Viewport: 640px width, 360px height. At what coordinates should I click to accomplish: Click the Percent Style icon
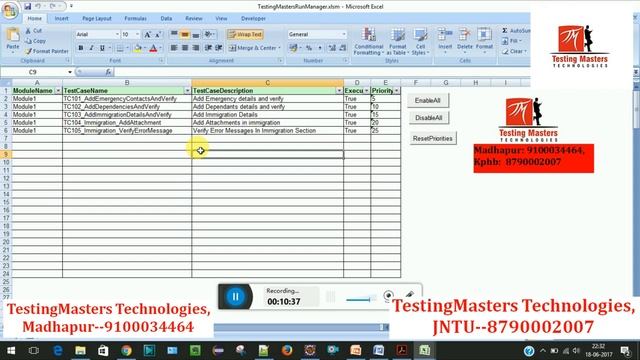point(309,48)
